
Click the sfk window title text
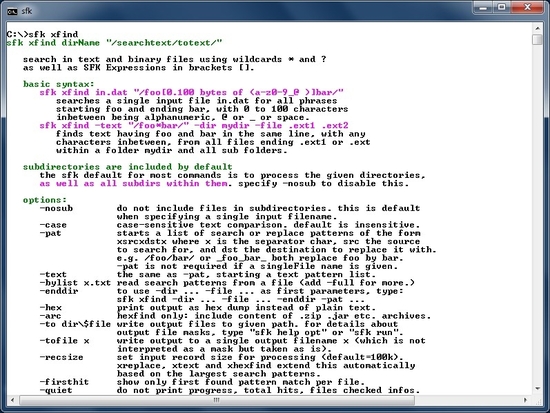click(x=27, y=11)
